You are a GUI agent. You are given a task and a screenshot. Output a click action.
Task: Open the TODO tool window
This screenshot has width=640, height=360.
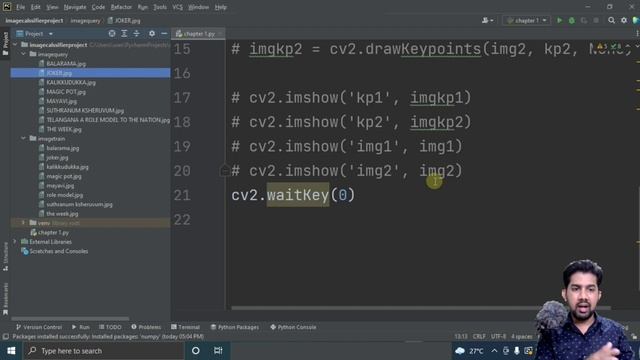point(110,327)
